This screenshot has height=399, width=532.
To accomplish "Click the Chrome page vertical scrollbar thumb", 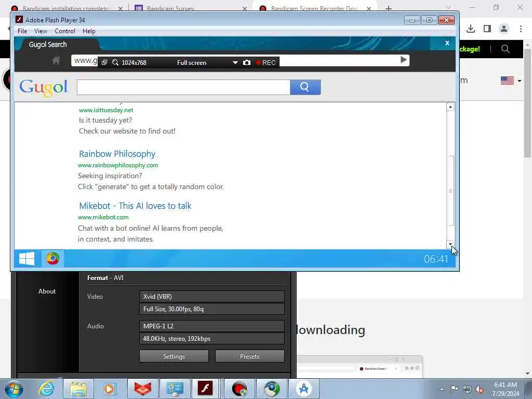I will pos(527,103).
